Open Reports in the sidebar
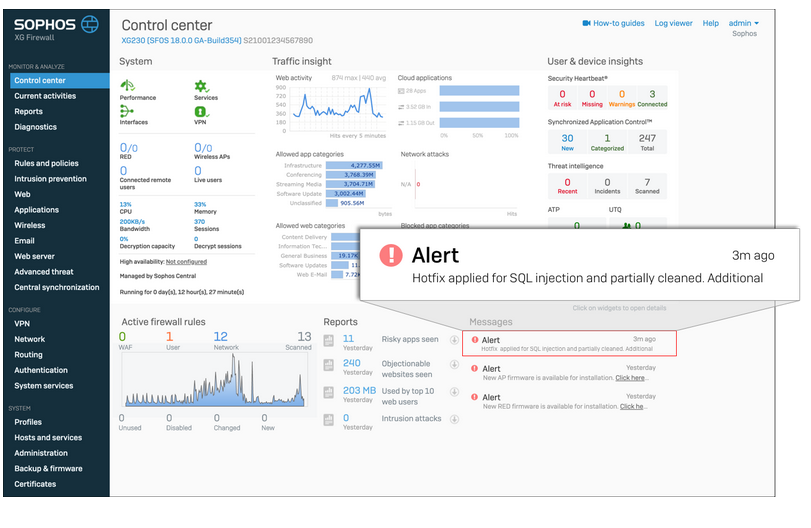This screenshot has width=811, height=528. click(28, 112)
